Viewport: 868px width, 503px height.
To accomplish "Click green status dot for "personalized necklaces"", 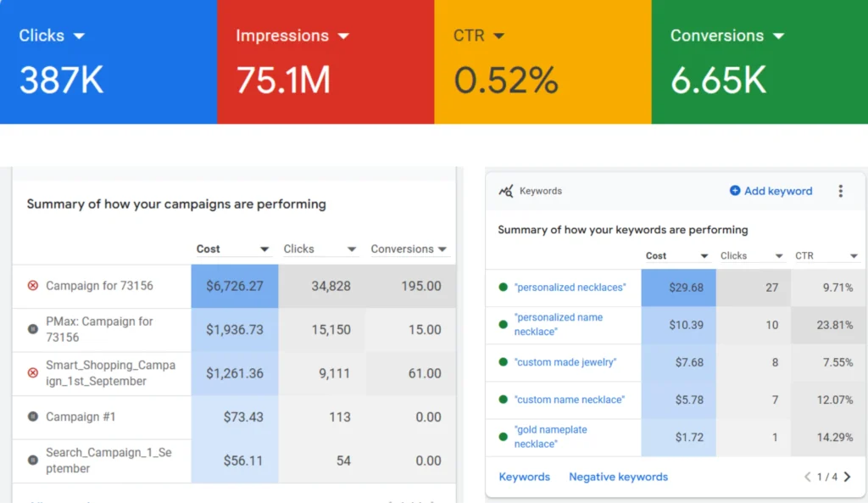I will (x=504, y=288).
